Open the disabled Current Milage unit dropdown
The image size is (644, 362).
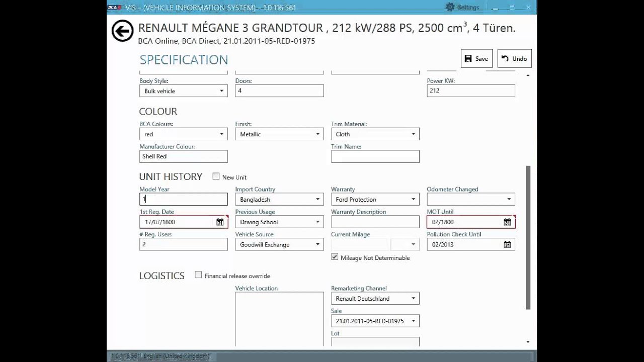405,245
